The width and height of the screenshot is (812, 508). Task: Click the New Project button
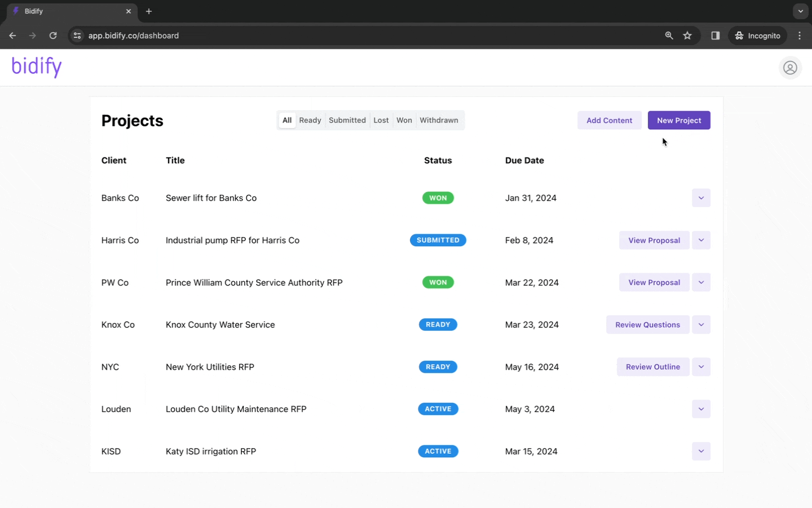pos(679,120)
